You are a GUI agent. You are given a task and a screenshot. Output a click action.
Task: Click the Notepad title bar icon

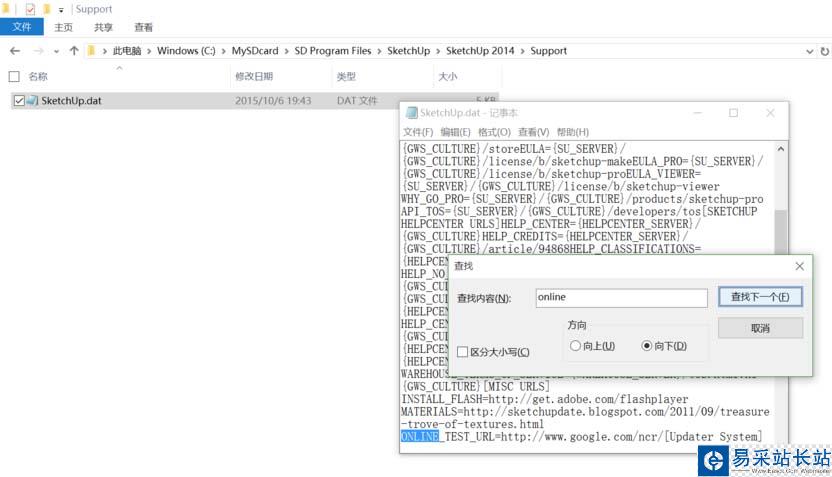[x=411, y=112]
